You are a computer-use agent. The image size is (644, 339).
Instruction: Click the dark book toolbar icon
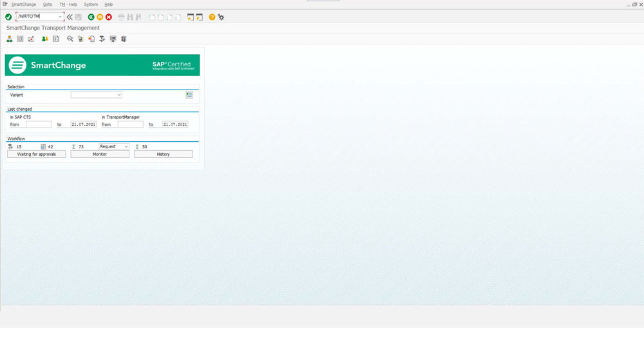[124, 39]
